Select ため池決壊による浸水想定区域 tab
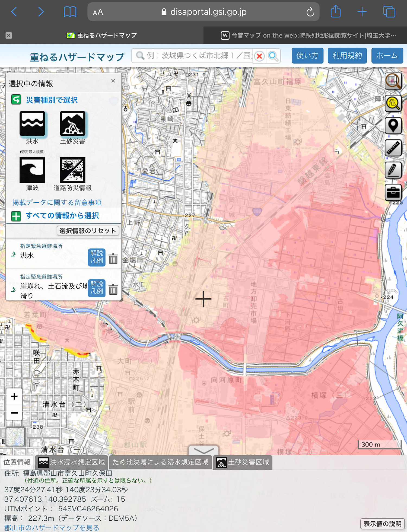This screenshot has width=407, height=532. [160, 462]
